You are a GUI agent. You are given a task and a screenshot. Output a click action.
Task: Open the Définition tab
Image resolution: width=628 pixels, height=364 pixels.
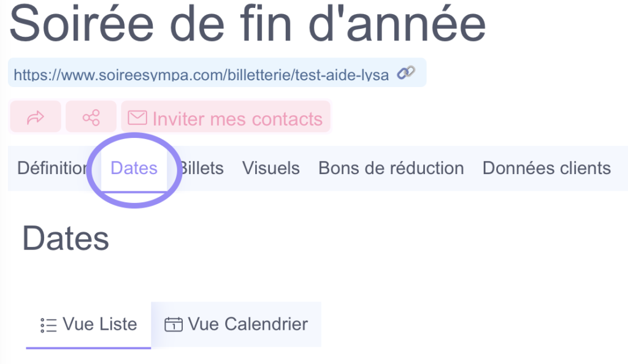tap(52, 168)
